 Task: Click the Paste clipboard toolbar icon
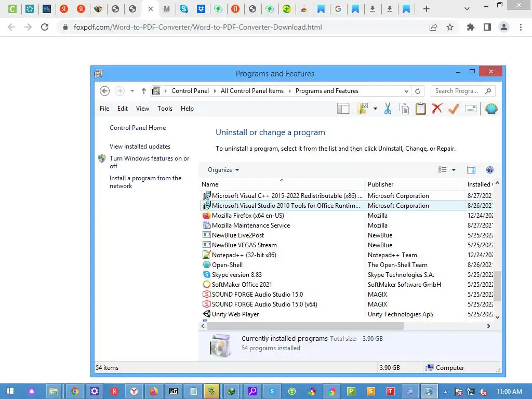421,109
